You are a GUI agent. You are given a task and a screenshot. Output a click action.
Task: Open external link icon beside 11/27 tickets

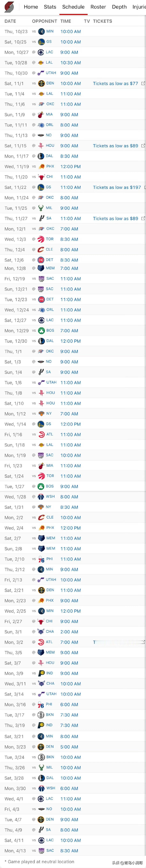(x=143, y=218)
